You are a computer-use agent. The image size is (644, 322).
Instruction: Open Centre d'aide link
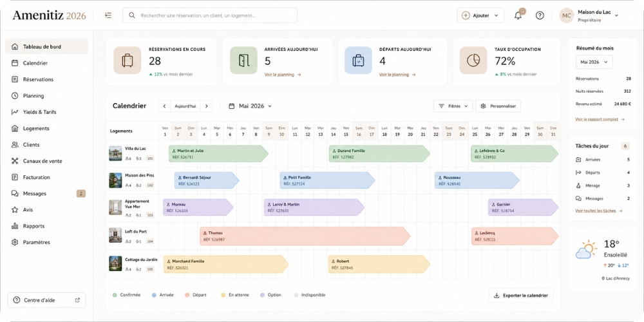[46, 300]
